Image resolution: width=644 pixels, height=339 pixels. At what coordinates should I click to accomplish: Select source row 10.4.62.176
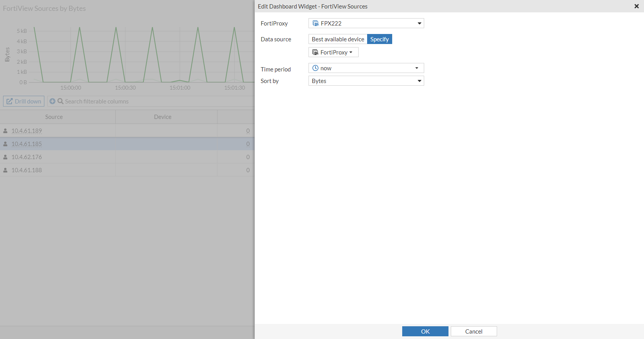pyautogui.click(x=127, y=157)
